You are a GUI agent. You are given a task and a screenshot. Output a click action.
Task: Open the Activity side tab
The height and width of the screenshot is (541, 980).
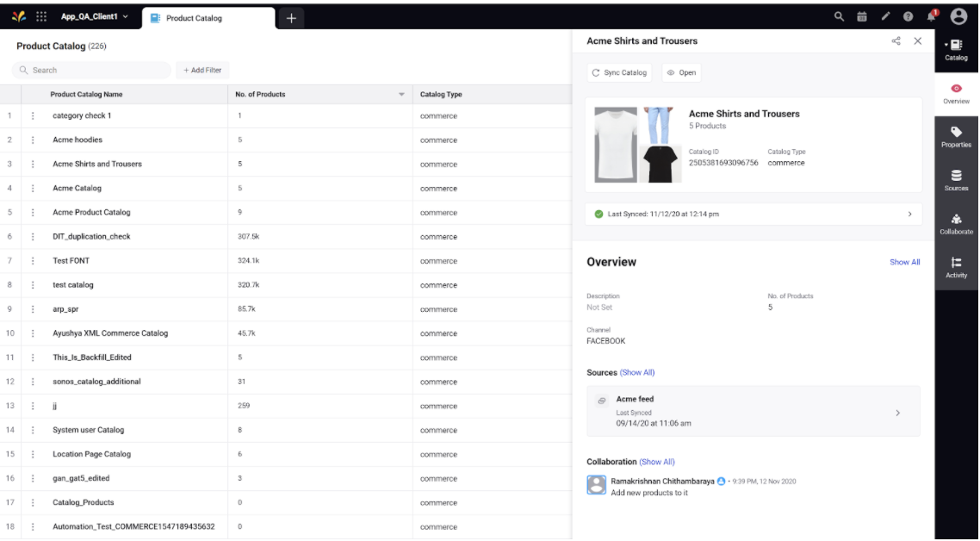(956, 267)
